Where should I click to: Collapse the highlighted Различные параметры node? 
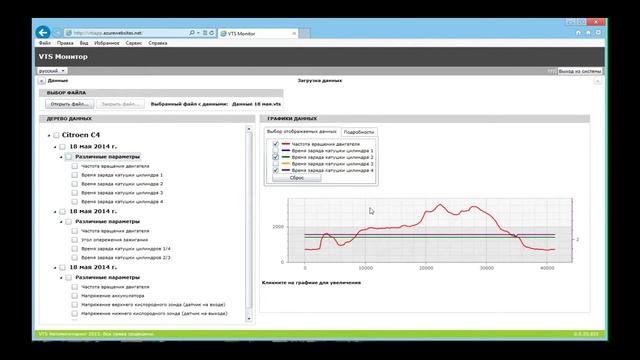[61, 157]
